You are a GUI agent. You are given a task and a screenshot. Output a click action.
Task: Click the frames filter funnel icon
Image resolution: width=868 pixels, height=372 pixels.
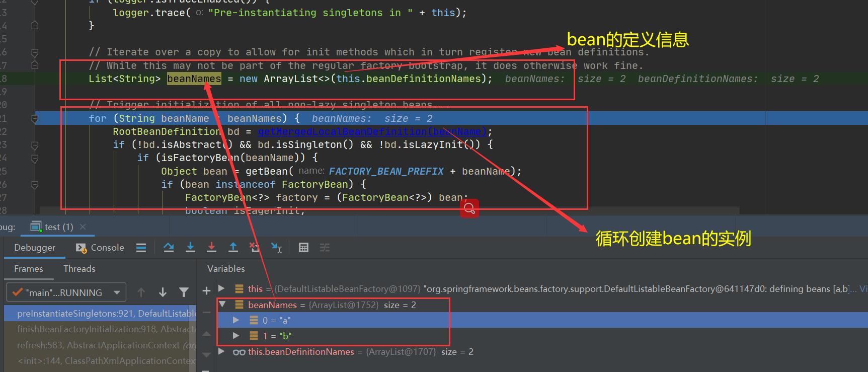coord(184,292)
